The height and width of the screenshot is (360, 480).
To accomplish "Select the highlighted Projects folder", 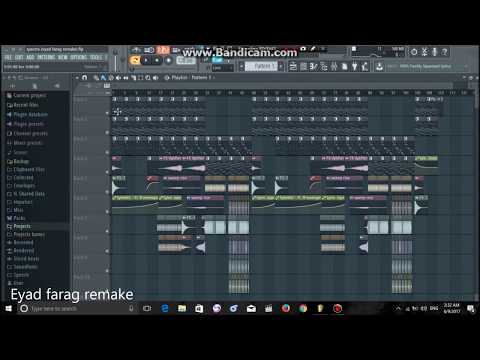I will [19, 226].
